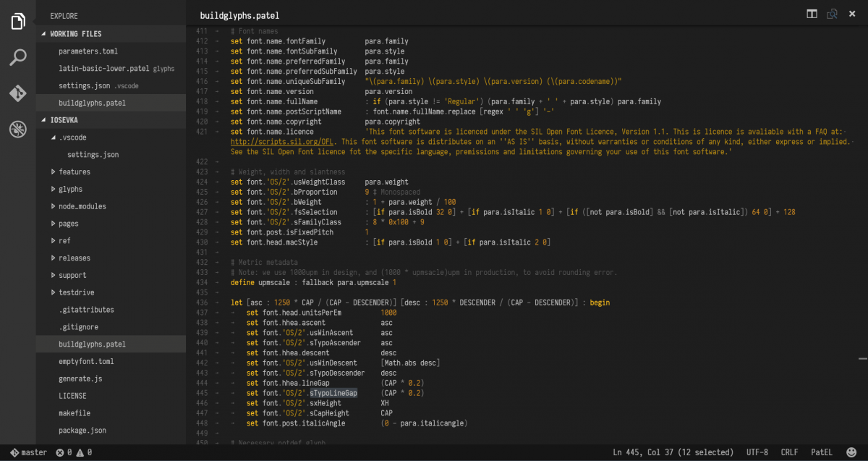The width and height of the screenshot is (868, 461).
Task: Expand the node_modules folder
Action: pos(111,206)
